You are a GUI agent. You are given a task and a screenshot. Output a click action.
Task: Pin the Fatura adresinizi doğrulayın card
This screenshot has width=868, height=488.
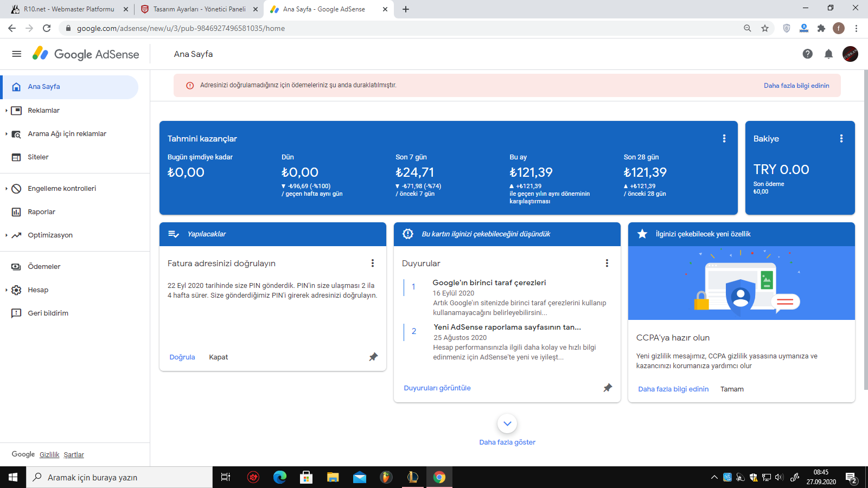coord(373,357)
